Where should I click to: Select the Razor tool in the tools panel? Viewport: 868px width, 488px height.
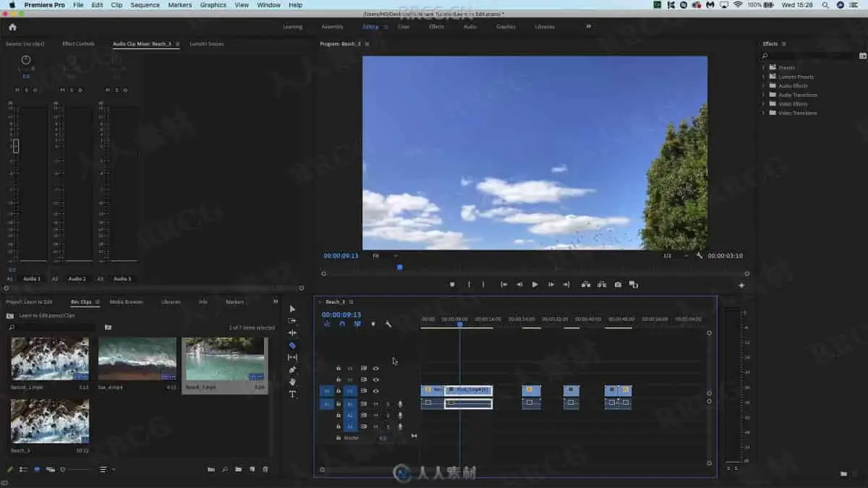coord(292,346)
